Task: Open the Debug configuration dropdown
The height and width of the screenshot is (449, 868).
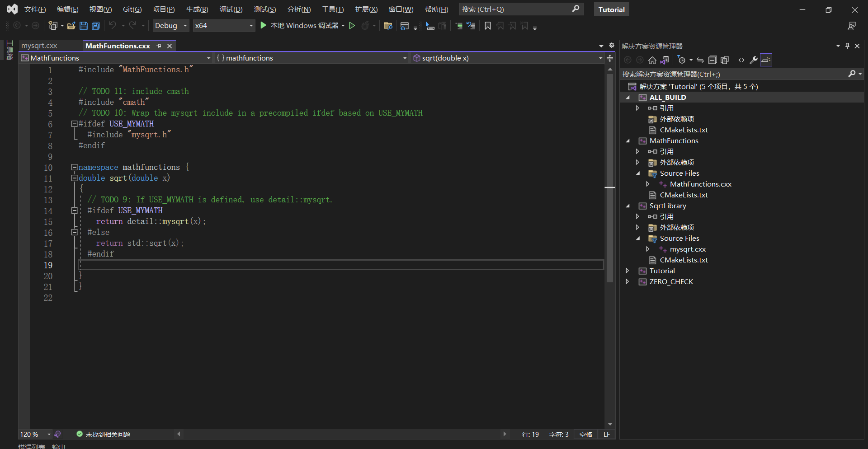Action: coord(171,26)
